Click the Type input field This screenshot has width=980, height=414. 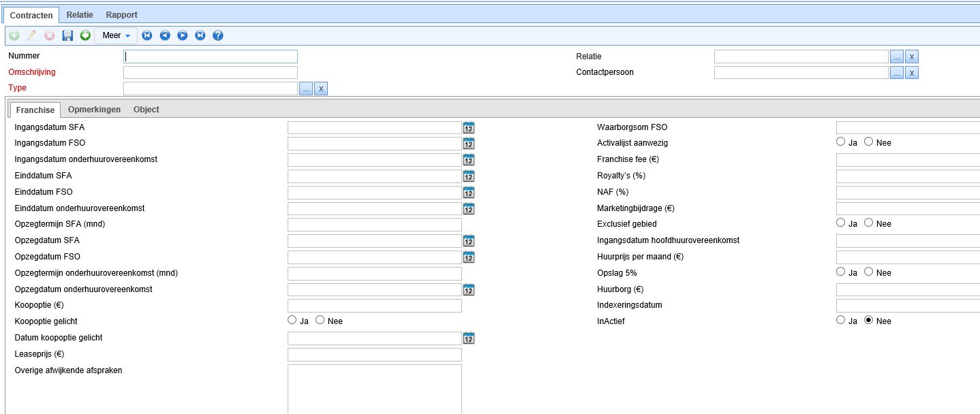(x=211, y=89)
